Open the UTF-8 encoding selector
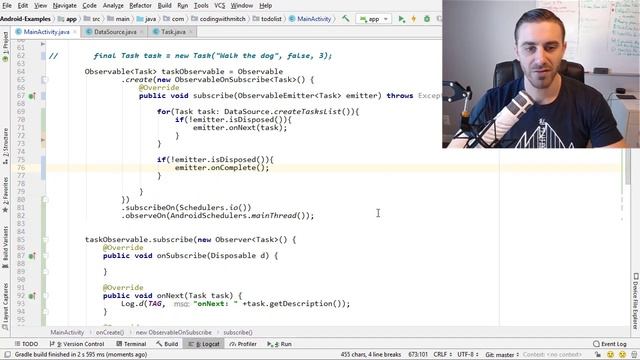The image size is (640, 360). [468, 355]
